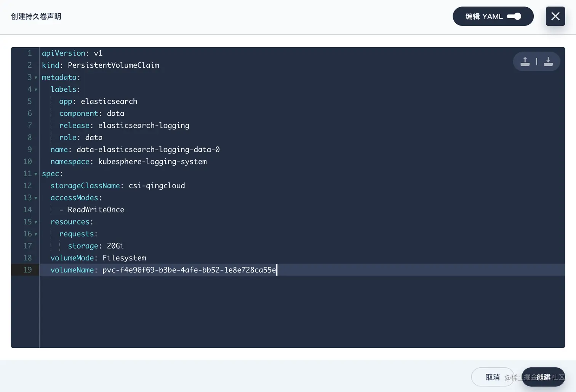This screenshot has height=392, width=576.
Task: Click the PersistentVolumeClaim kind value
Action: tap(114, 65)
